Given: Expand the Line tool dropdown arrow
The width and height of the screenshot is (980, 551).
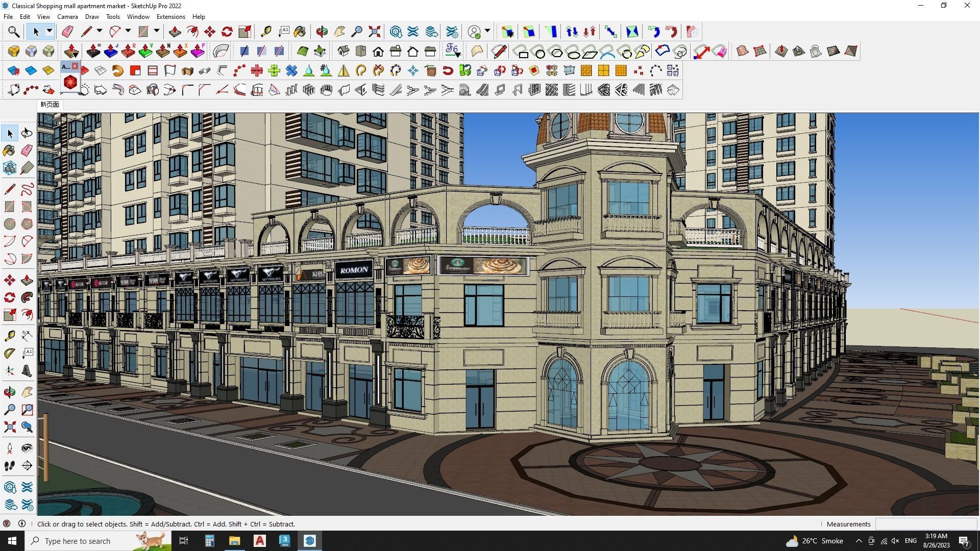Looking at the screenshot, I should [x=100, y=32].
